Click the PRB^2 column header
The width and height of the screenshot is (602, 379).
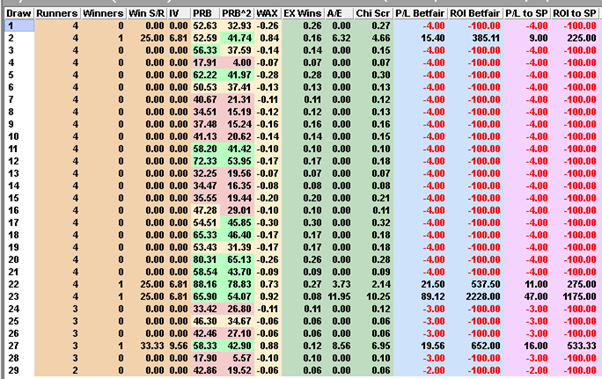236,13
